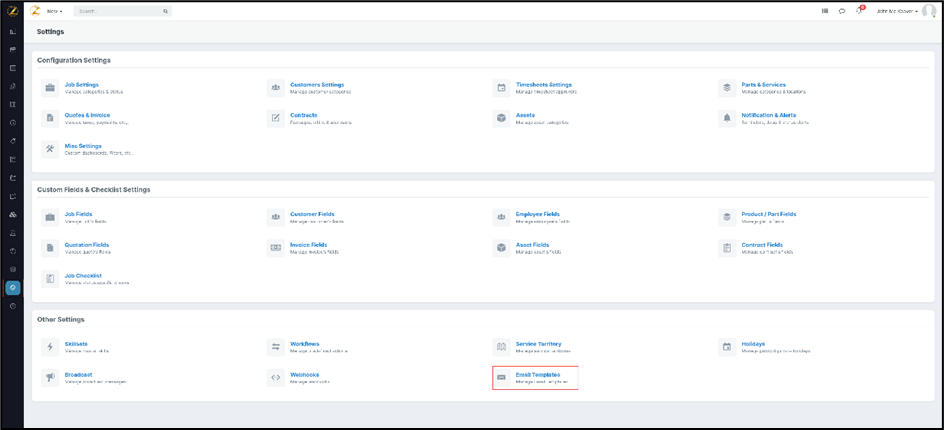This screenshot has height=430, width=944.
Task: Expand the New dropdown in top bar
Action: 54,11
